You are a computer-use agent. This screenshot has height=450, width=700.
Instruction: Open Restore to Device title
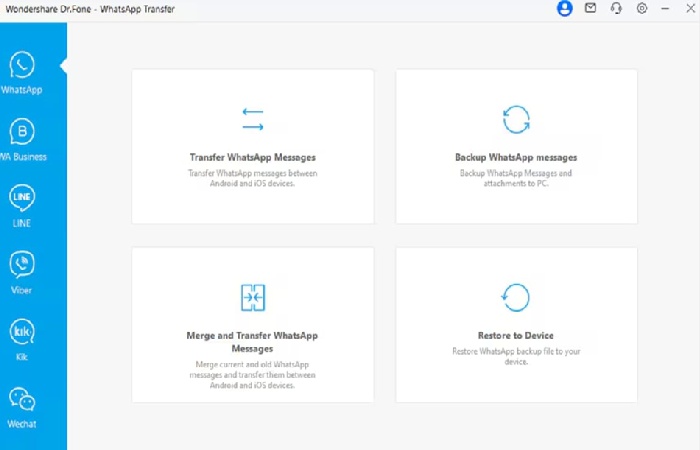516,335
